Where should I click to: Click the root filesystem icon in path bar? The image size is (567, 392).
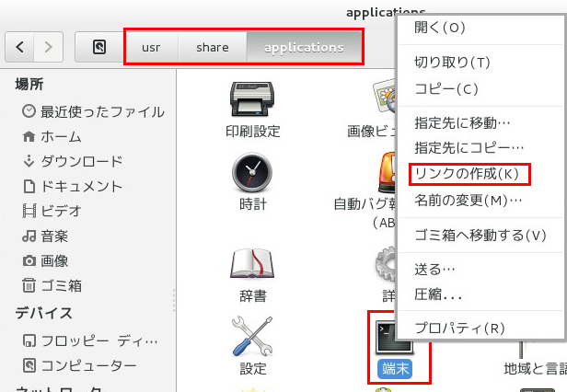pos(98,46)
